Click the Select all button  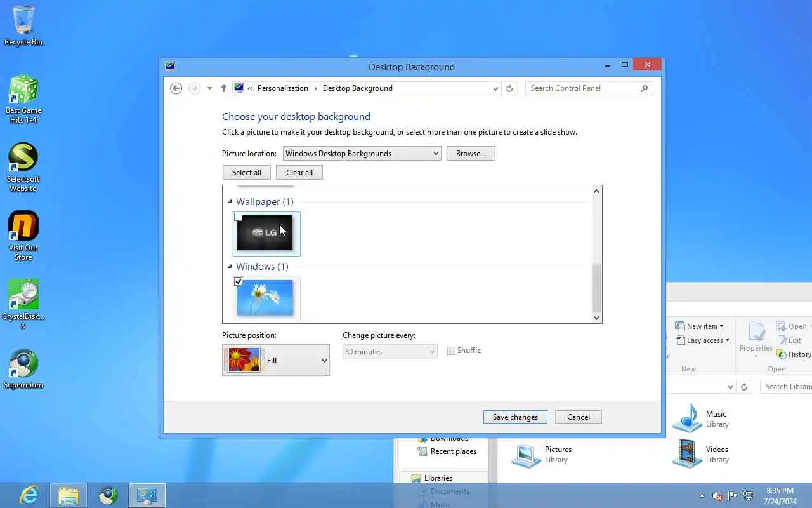(247, 173)
